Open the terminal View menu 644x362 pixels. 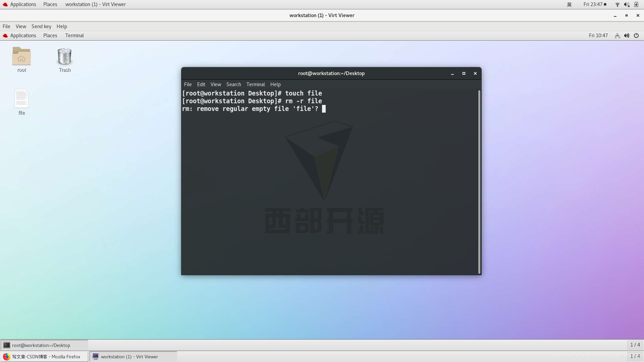[216, 84]
